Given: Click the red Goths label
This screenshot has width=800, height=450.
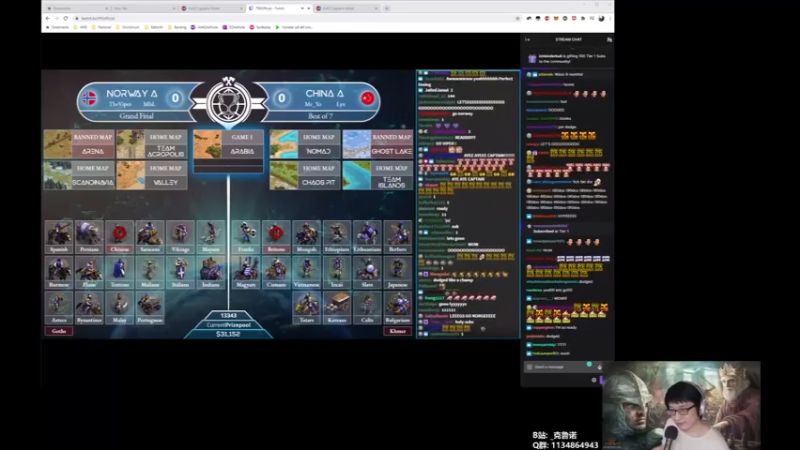Looking at the screenshot, I should (x=59, y=331).
